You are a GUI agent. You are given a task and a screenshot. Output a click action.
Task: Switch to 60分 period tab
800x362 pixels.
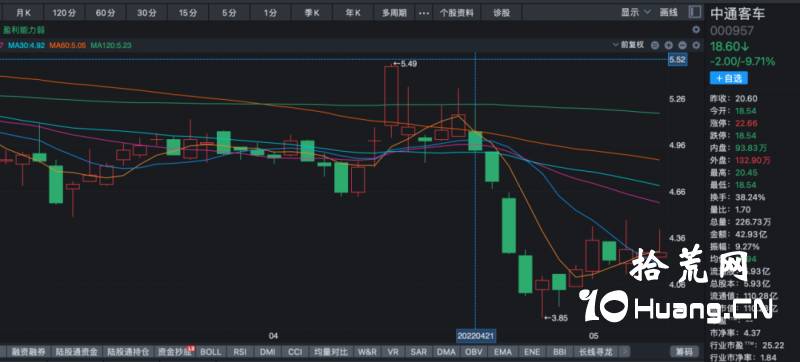(105, 13)
